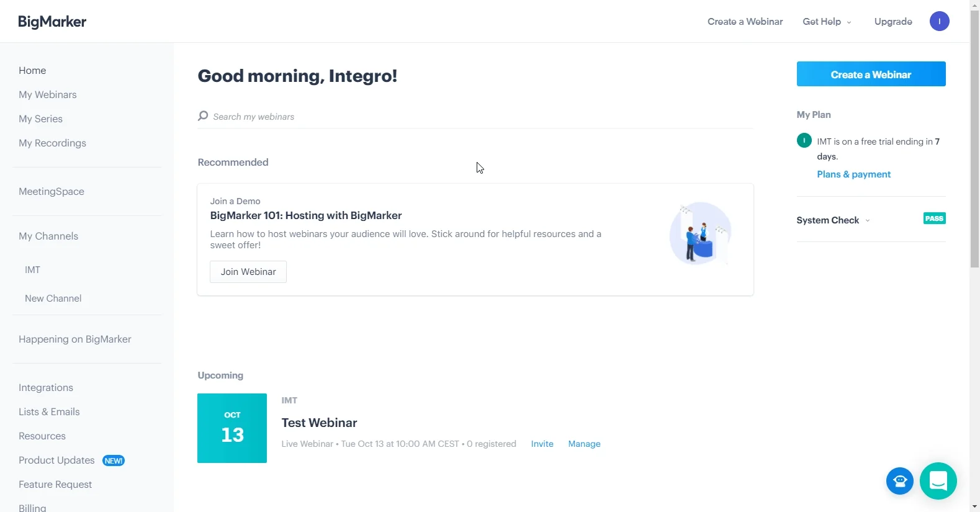Open the blue support assistant icon
This screenshot has height=512, width=980.
pos(900,481)
